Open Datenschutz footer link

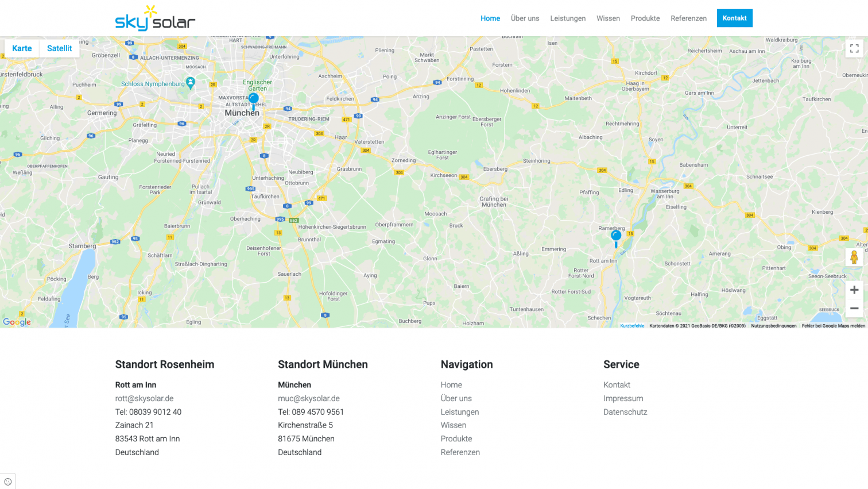(625, 412)
